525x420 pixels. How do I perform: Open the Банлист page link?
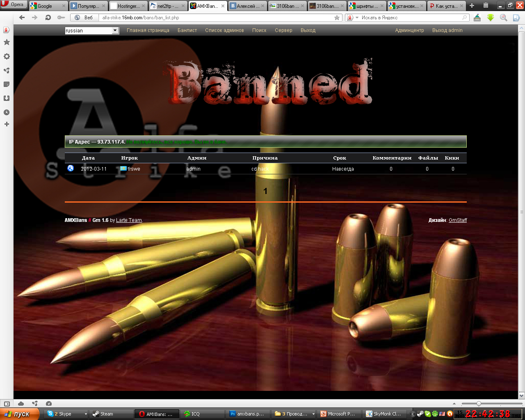pyautogui.click(x=187, y=30)
